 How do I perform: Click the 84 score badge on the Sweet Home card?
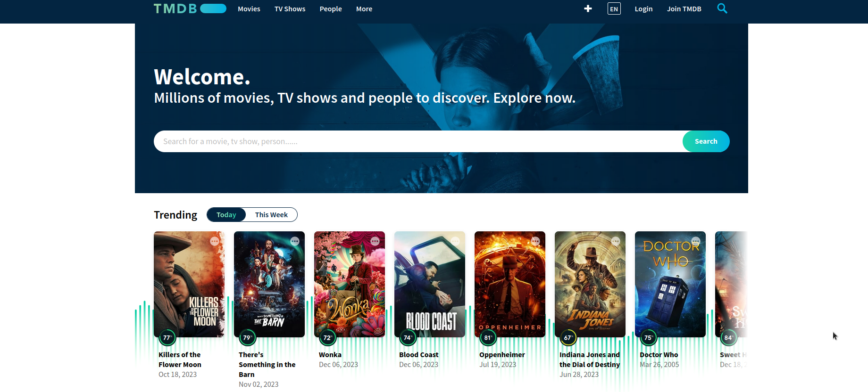pos(728,337)
